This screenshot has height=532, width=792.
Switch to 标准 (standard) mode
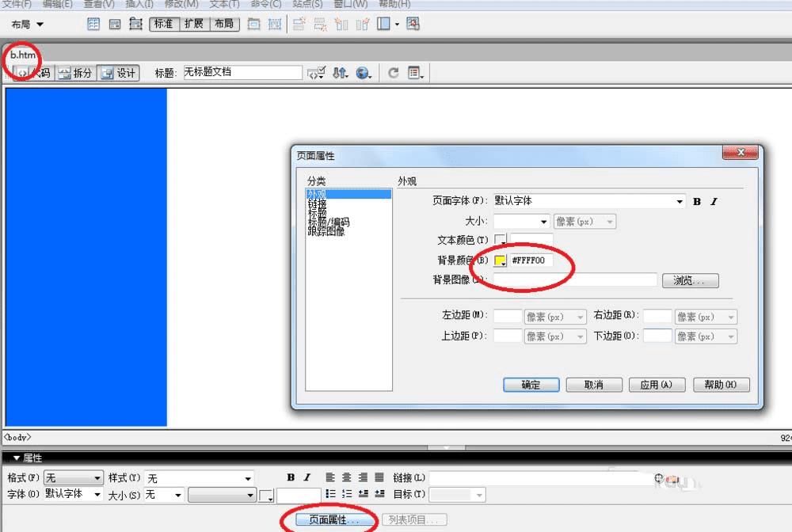click(164, 24)
